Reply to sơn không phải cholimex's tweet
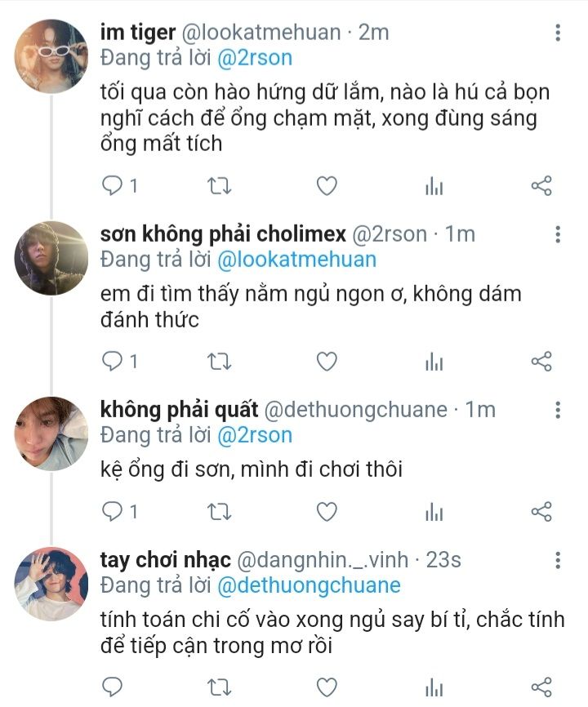 pos(112,361)
